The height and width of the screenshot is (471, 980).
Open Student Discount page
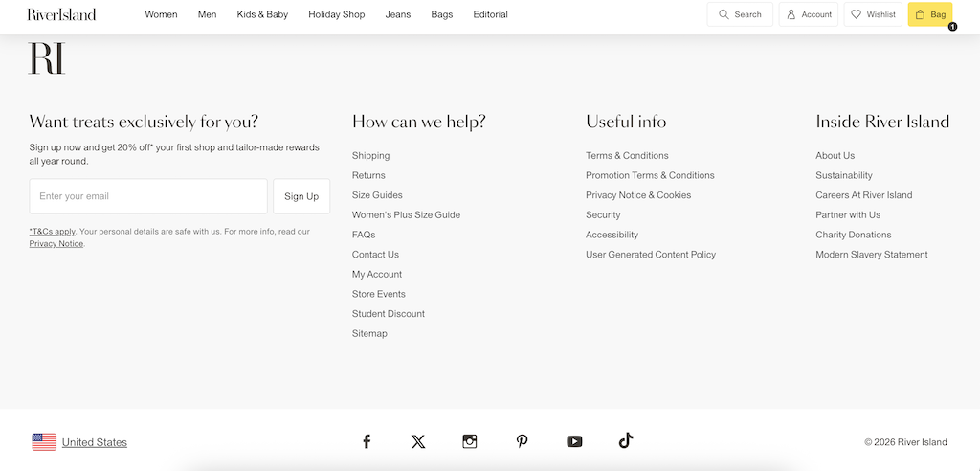pos(389,314)
